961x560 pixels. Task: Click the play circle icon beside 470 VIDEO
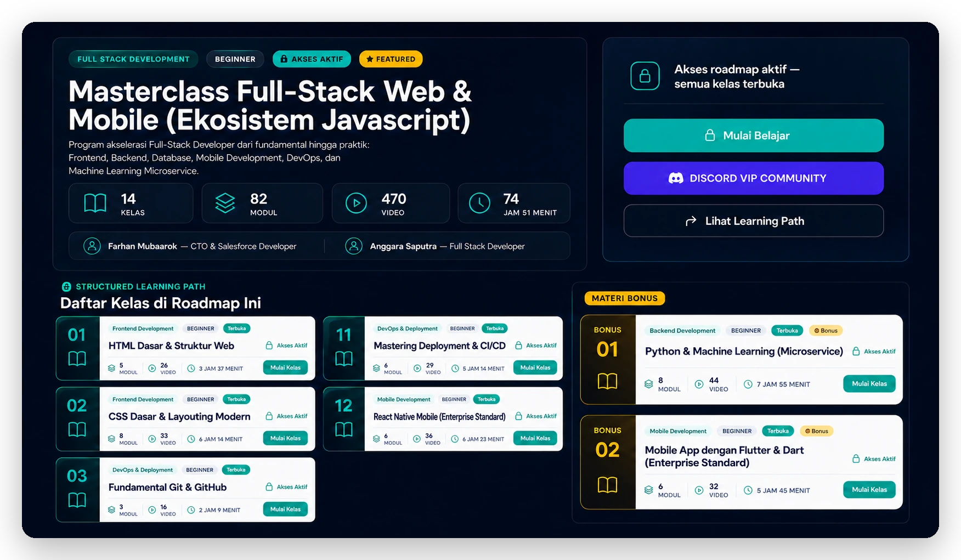(x=356, y=203)
